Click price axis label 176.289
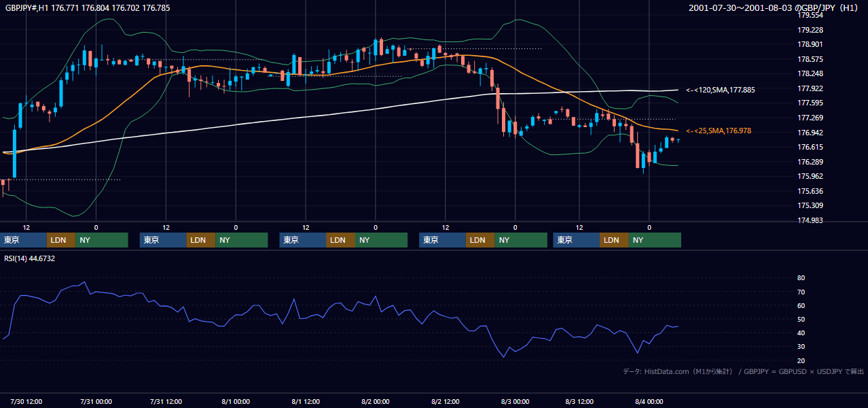The width and height of the screenshot is (868, 408). [810, 162]
